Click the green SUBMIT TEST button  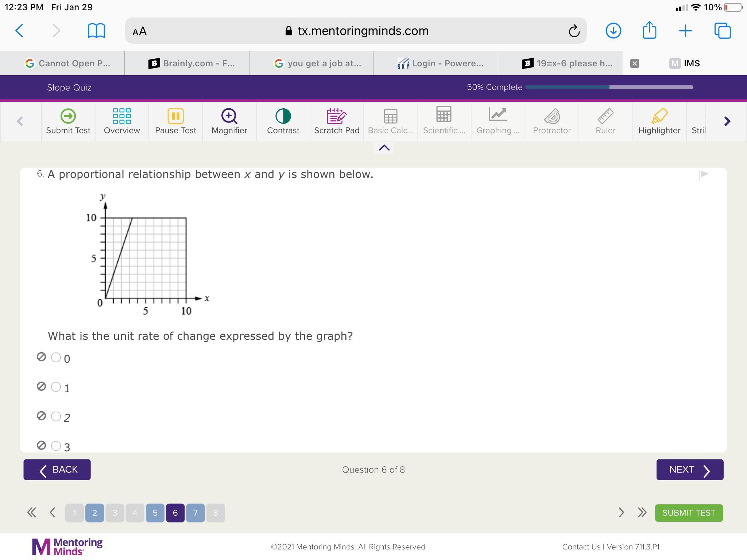688,513
